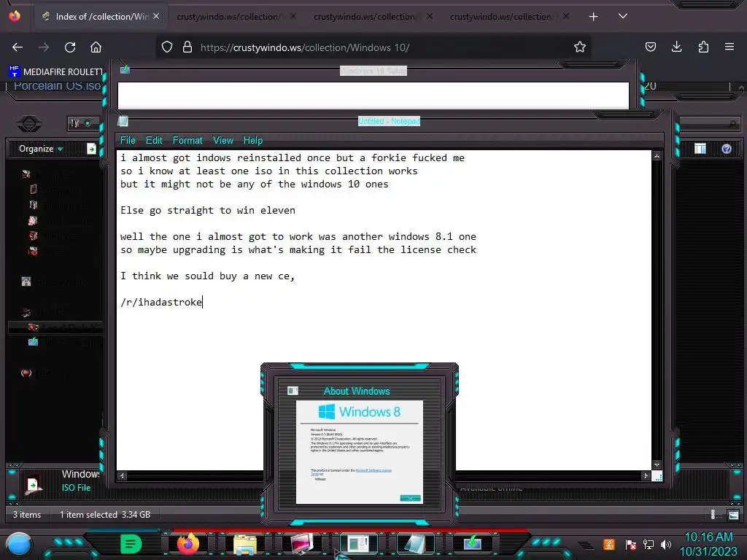747x560 pixels.
Task: Open the Firefox hamburger application menu
Action: click(x=729, y=47)
